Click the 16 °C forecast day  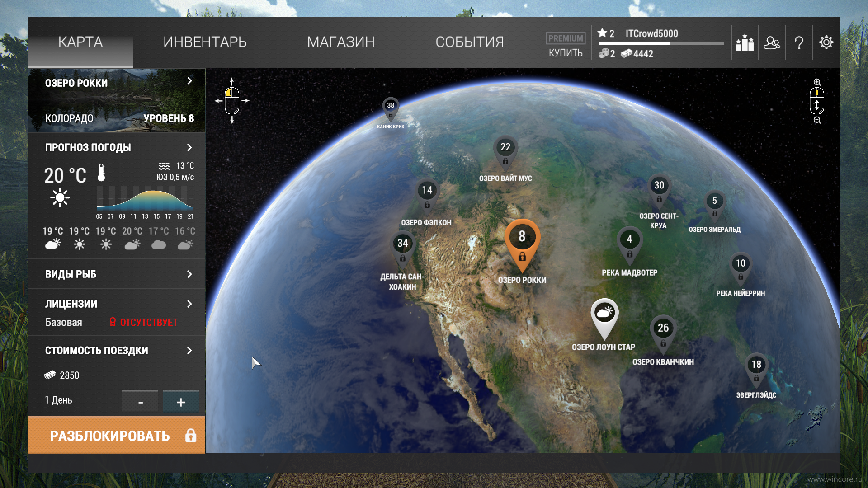click(185, 238)
